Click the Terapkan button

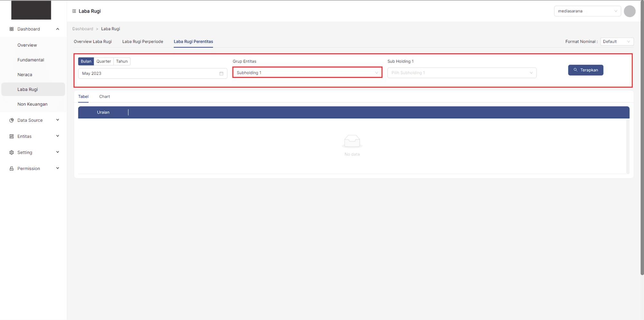click(x=585, y=70)
